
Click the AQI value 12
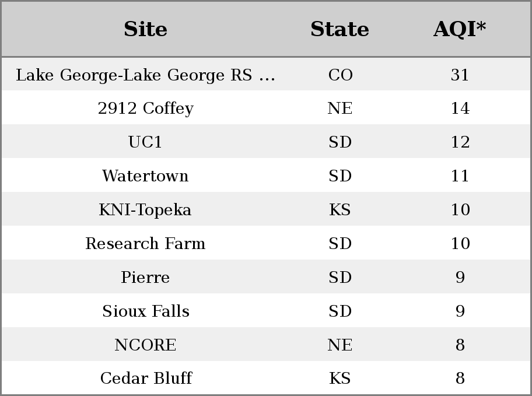(460, 142)
